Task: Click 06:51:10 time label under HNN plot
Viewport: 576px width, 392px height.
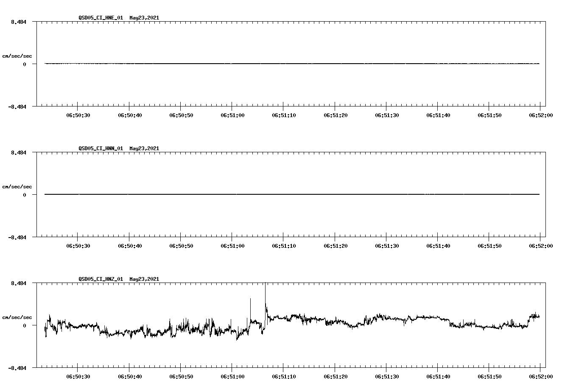Action: point(284,246)
